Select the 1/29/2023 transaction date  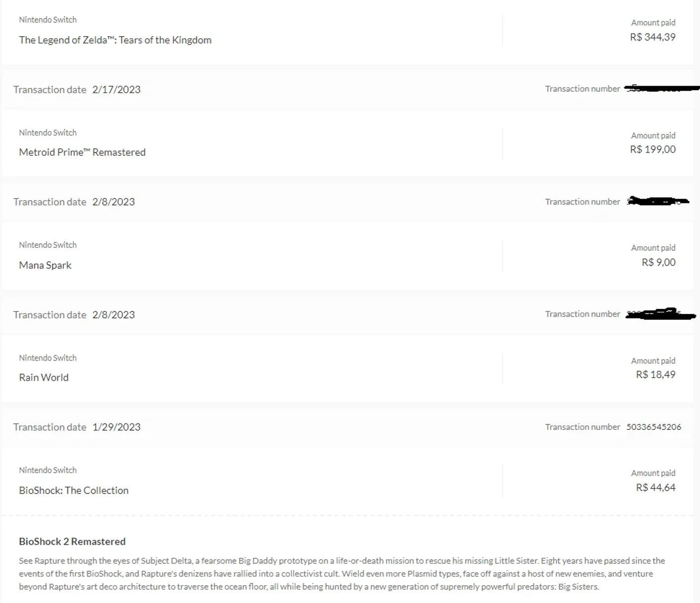(117, 427)
